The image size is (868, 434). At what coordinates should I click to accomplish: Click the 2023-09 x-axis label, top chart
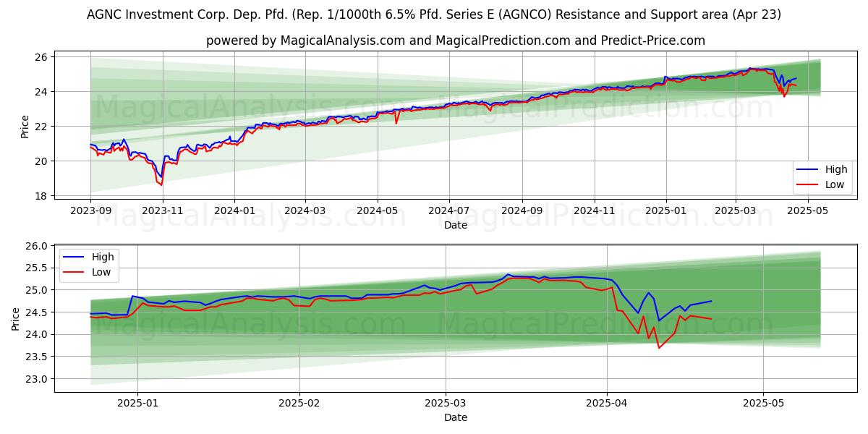90,210
